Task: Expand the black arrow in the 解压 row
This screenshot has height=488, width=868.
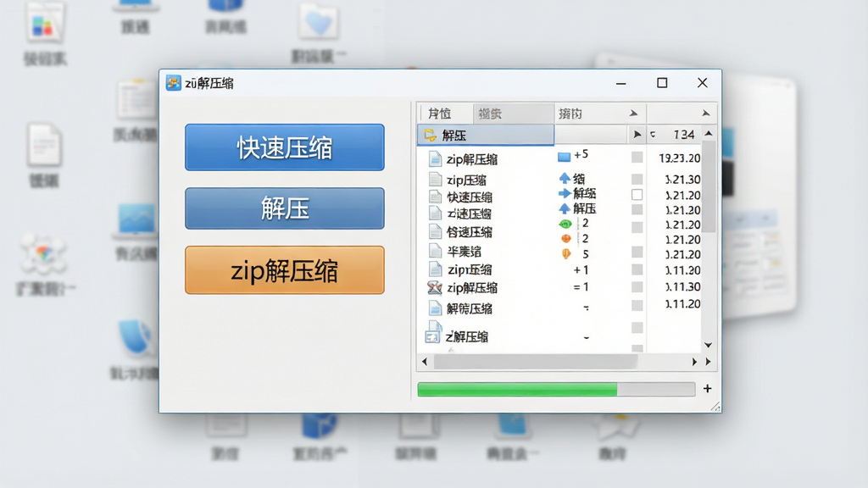Action: click(637, 135)
